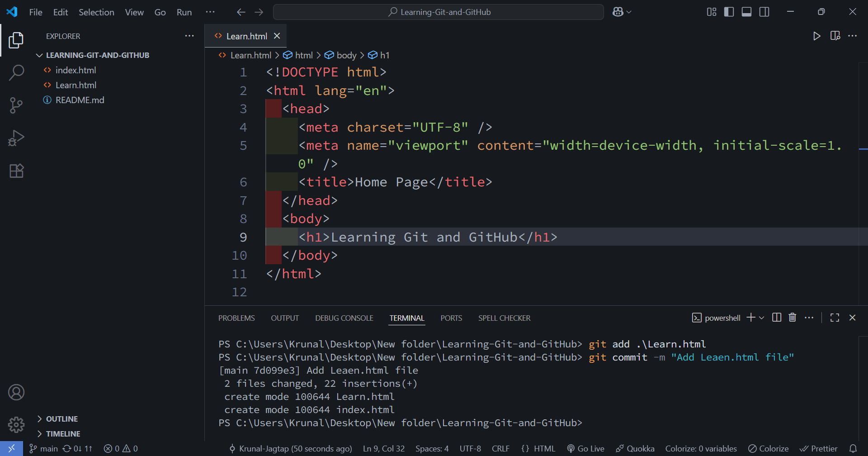This screenshot has width=868, height=456.
Task: Close the Learn.html editor tab
Action: click(x=277, y=36)
